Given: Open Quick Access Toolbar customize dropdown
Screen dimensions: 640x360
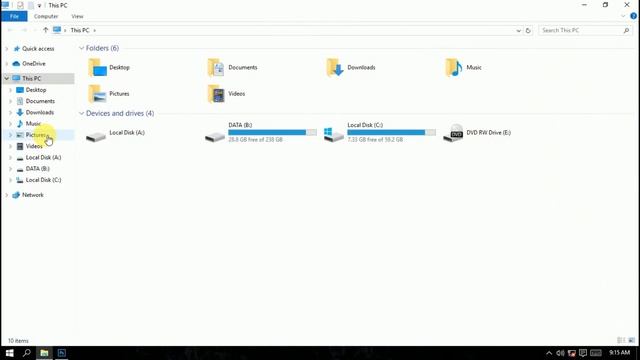Looking at the screenshot, I should (x=39, y=6).
